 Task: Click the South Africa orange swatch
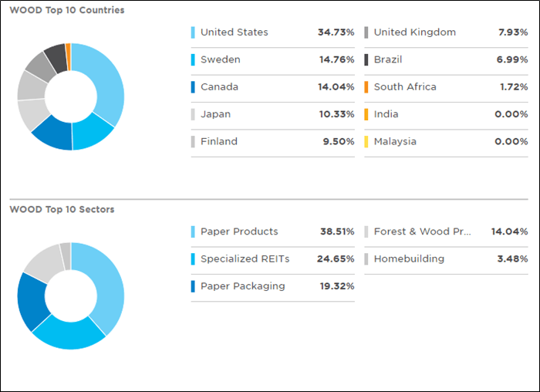point(366,87)
